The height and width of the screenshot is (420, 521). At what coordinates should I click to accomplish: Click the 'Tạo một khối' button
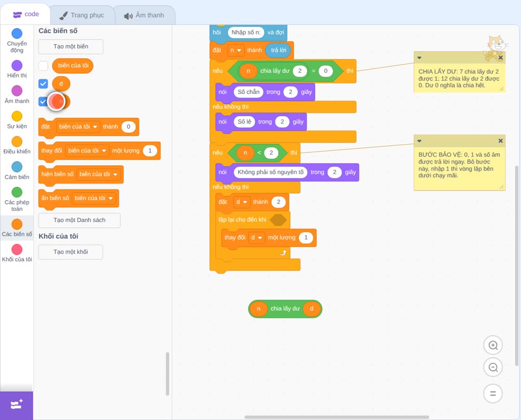(x=71, y=252)
